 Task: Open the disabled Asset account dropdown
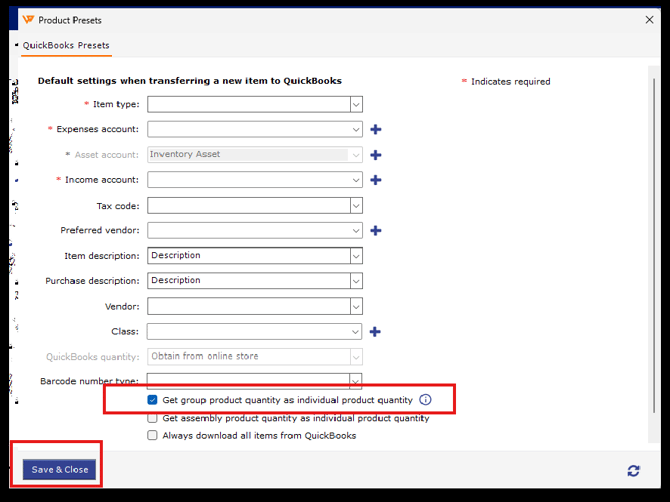pyautogui.click(x=356, y=155)
